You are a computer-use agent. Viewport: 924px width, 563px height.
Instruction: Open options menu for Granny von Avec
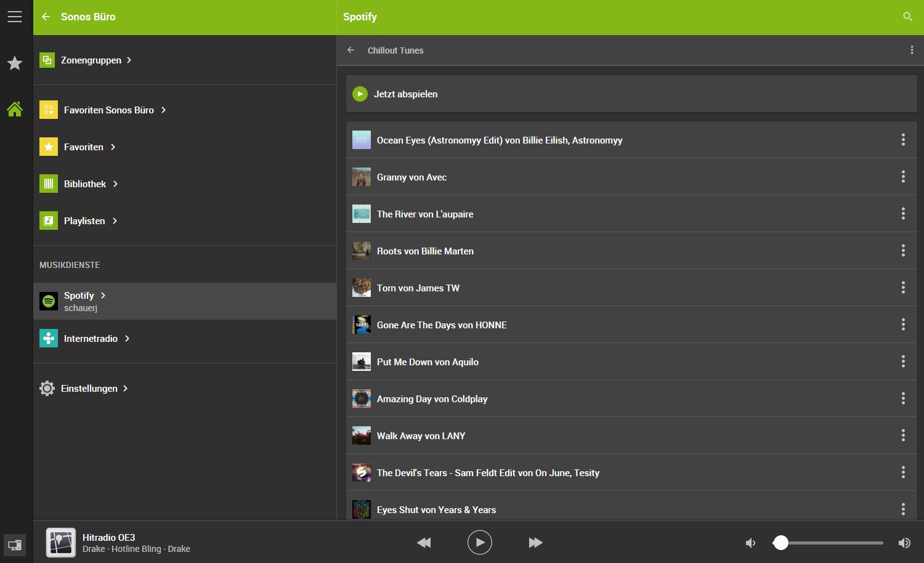(x=903, y=177)
